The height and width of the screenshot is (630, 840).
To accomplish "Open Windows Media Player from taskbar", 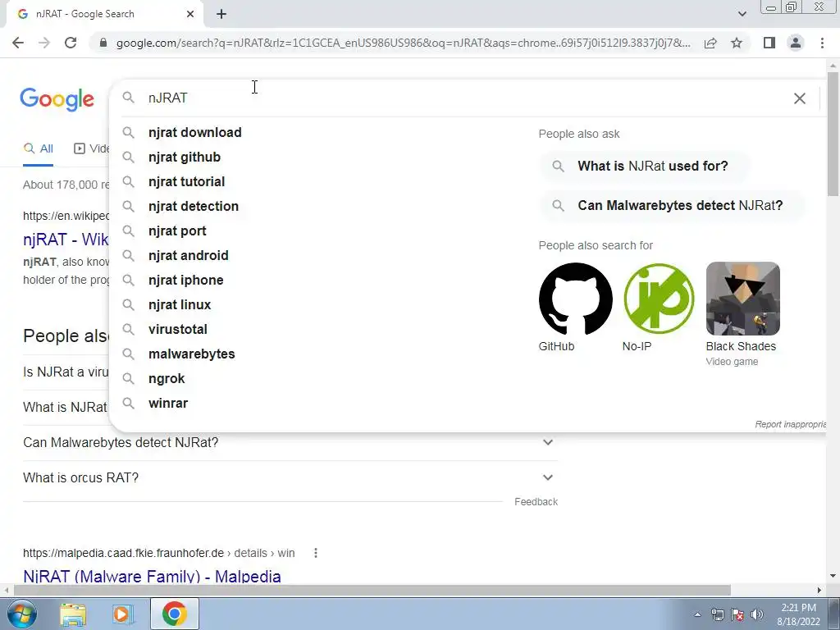I will [x=121, y=614].
